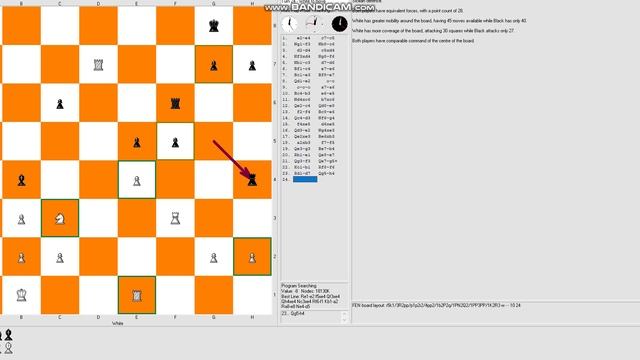Screen dimensions: 640x360
Task: Click White's clock icon
Action: [289, 24]
